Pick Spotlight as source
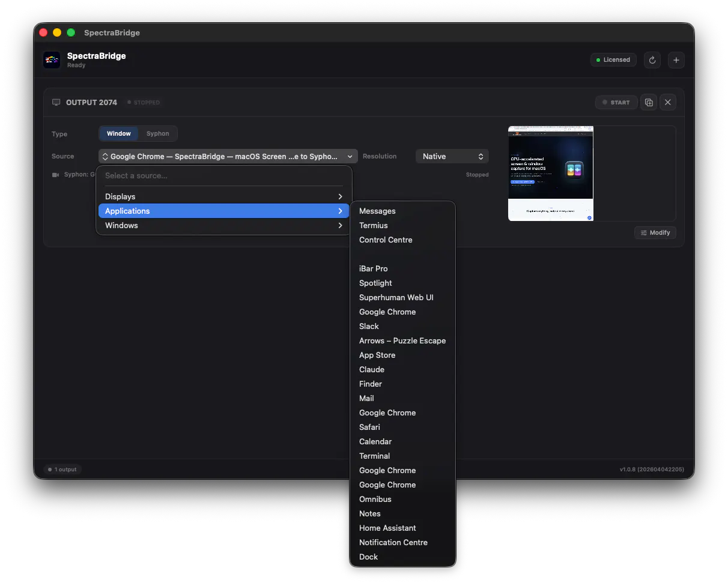Viewport: 728px width, 583px height. [402, 283]
